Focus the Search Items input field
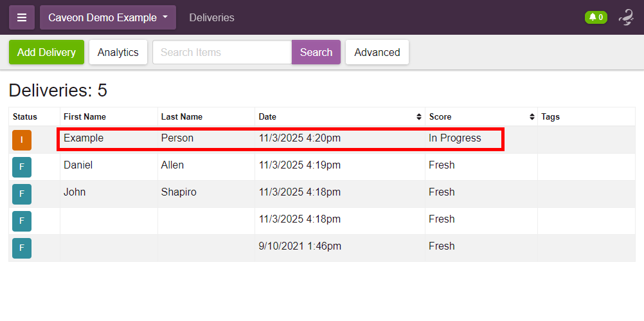This screenshot has width=644, height=321. pyautogui.click(x=222, y=52)
